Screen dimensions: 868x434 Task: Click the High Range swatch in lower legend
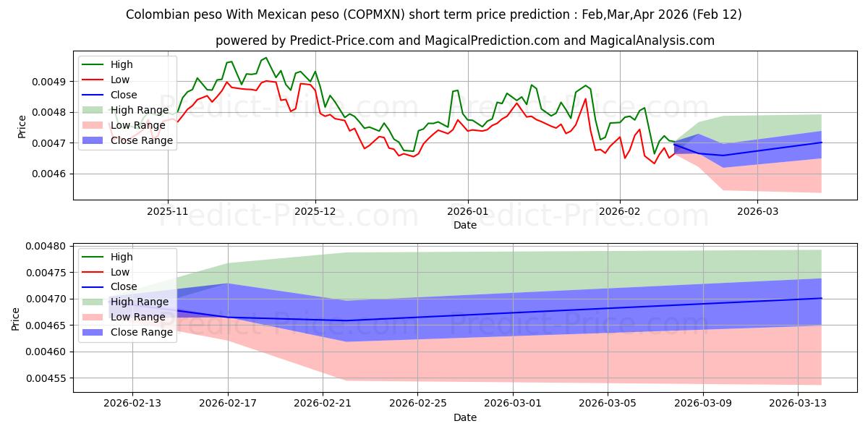(94, 302)
